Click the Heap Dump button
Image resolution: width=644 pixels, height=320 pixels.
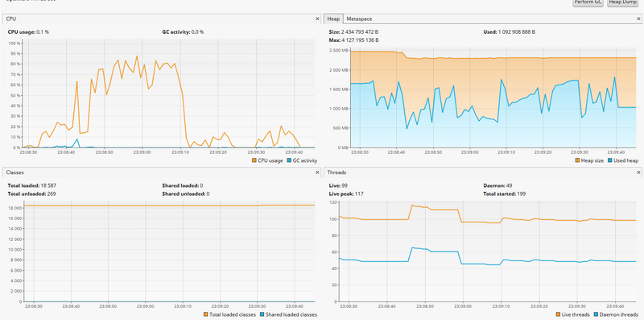click(x=623, y=2)
